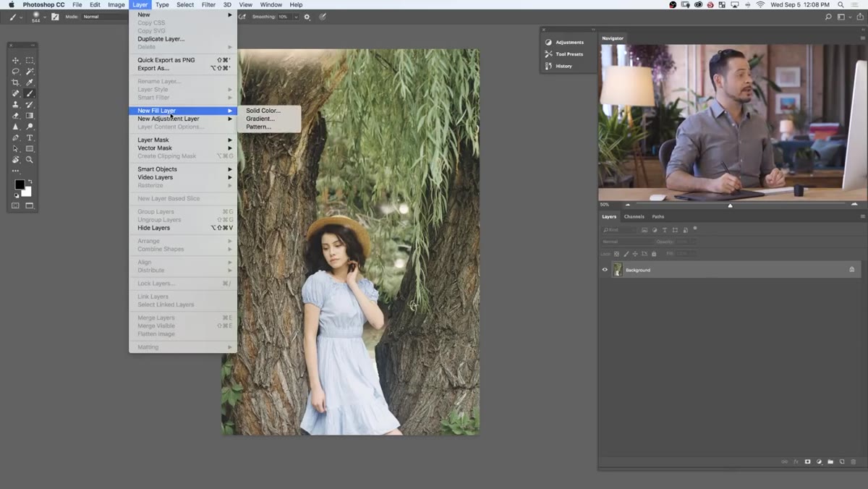Swap foreground and background colors
Image resolution: width=868 pixels, height=489 pixels.
pos(30,182)
